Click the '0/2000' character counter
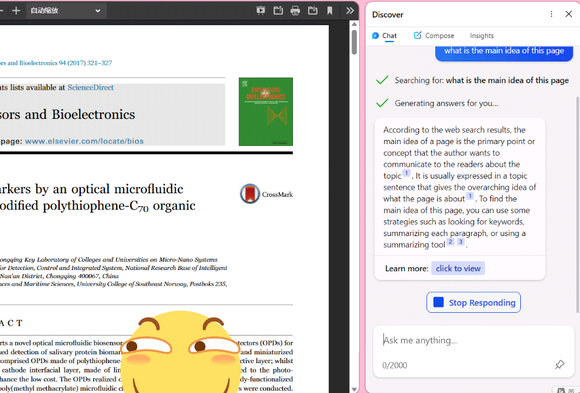The image size is (580, 393). (x=395, y=365)
